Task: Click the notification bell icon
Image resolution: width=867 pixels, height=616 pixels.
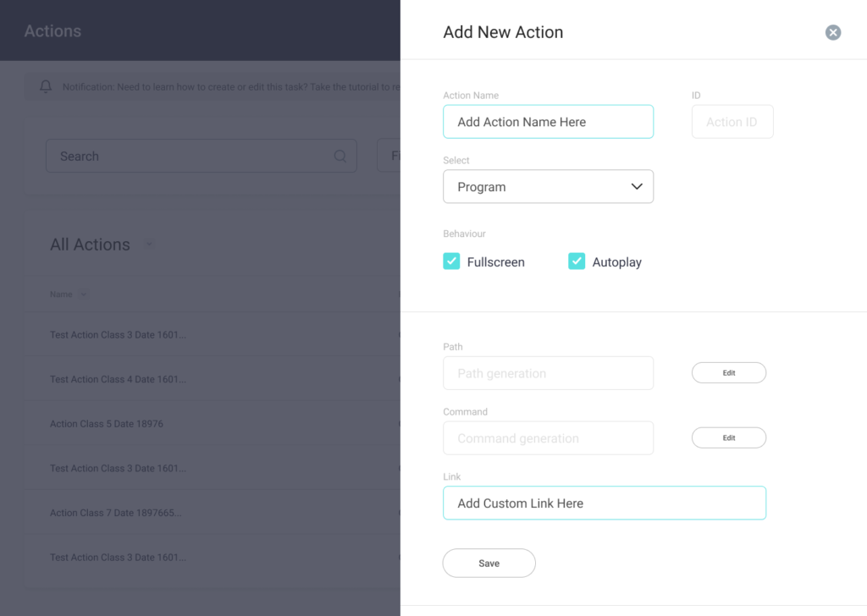Action: click(x=46, y=86)
